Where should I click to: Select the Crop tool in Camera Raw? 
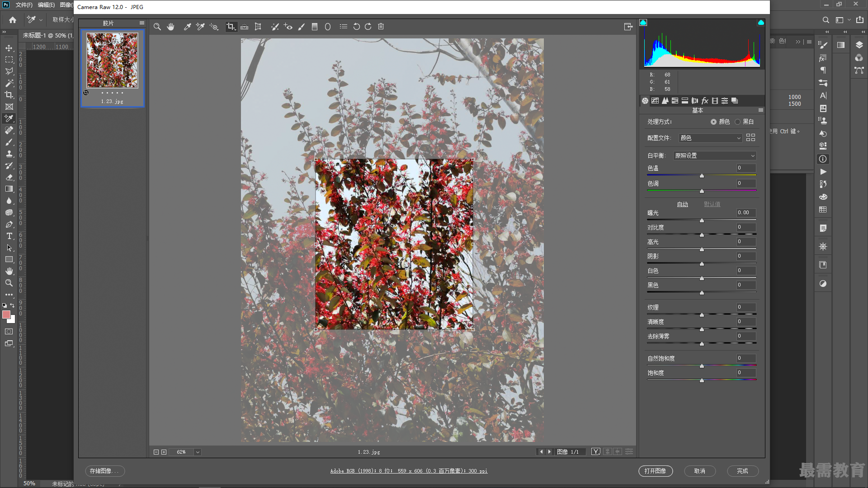point(231,27)
